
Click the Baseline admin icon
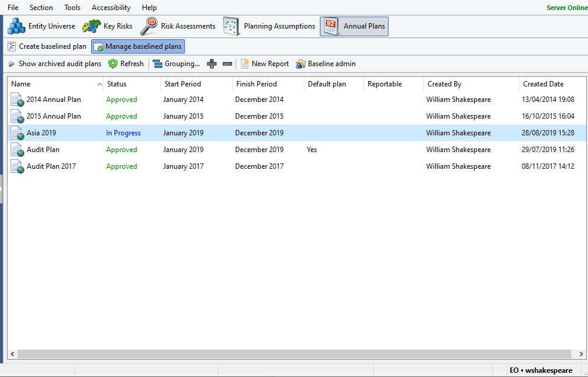coord(300,64)
